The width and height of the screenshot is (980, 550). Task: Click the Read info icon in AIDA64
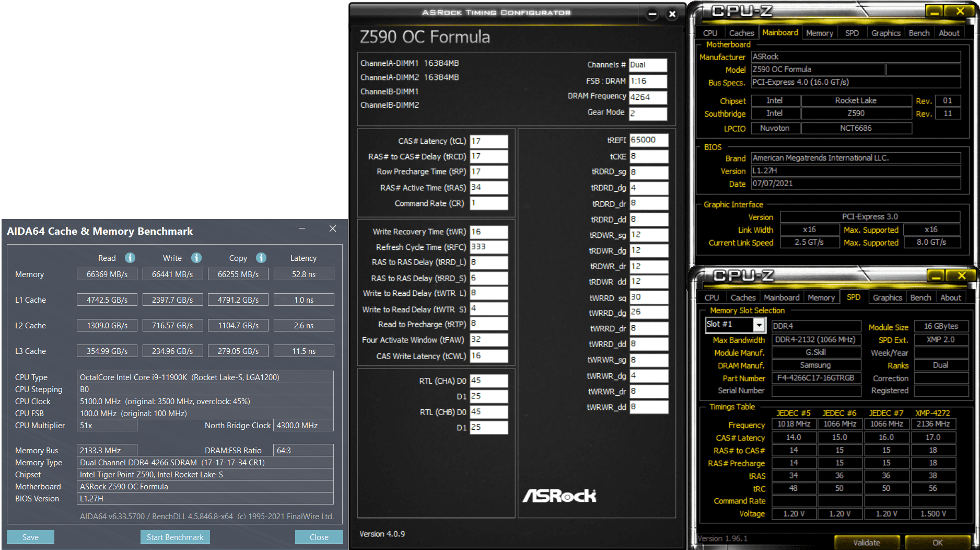130,258
